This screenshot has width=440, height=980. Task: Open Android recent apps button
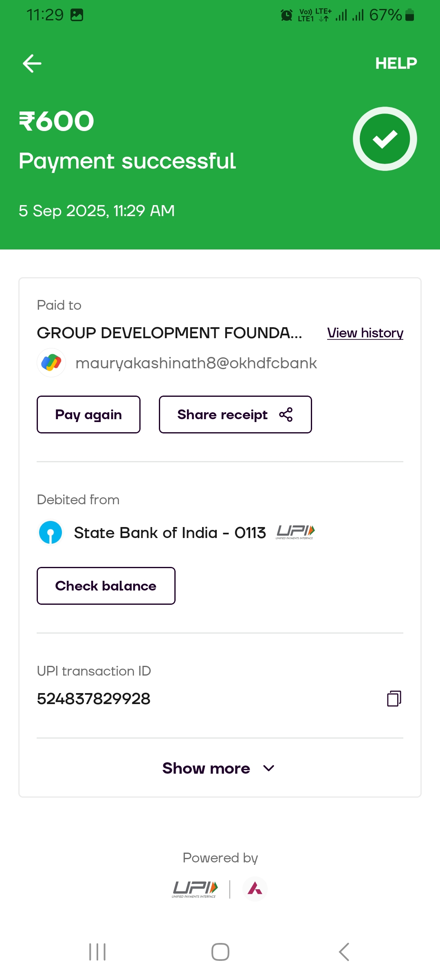97,952
